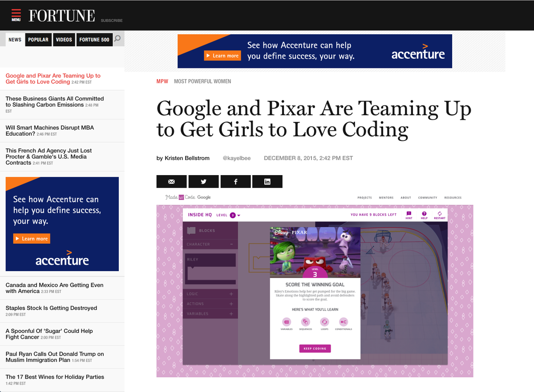This screenshot has width=534, height=392.
Task: Open Canada and Mexico story
Action: tap(54, 288)
